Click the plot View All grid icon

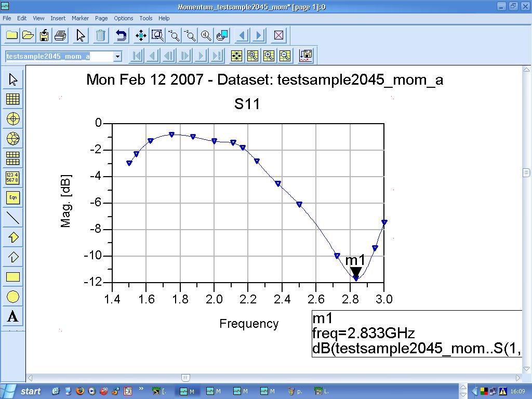click(236, 56)
